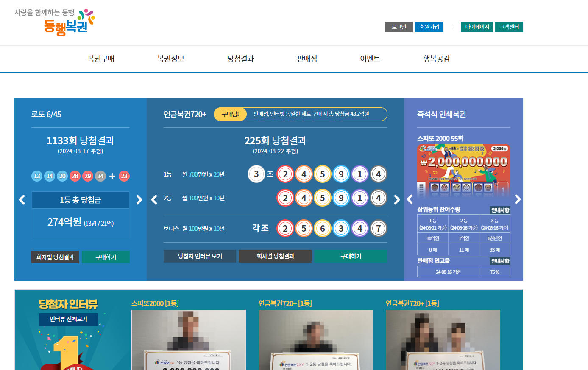The image size is (588, 370).
Task: Open 판매점 menu
Action: tap(307, 59)
